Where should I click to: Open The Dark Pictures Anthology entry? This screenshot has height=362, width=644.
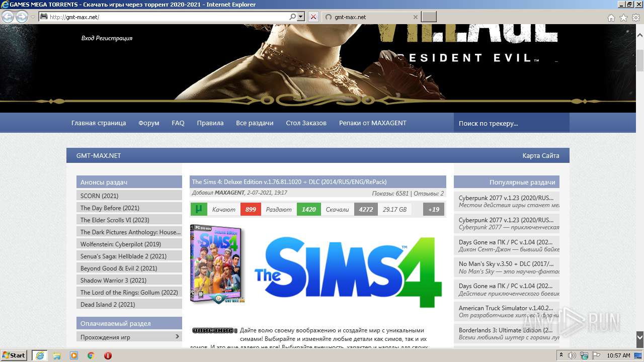[x=129, y=232]
